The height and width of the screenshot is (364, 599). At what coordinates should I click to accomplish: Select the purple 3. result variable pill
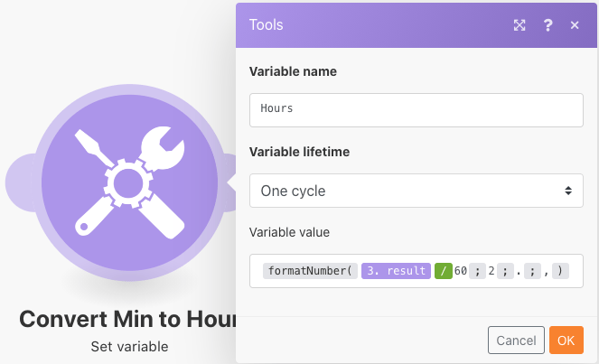click(x=396, y=271)
